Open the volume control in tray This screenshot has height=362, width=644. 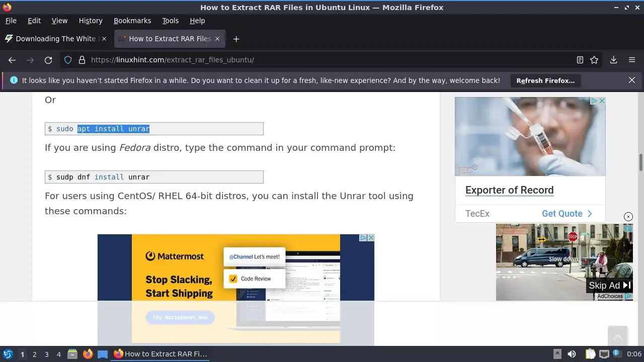[572, 354]
